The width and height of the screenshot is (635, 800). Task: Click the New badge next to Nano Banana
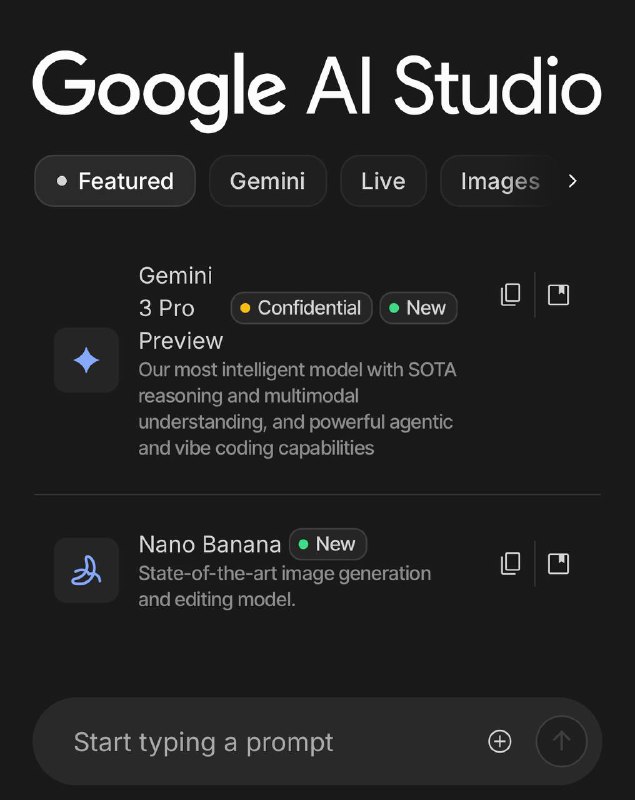[328, 544]
